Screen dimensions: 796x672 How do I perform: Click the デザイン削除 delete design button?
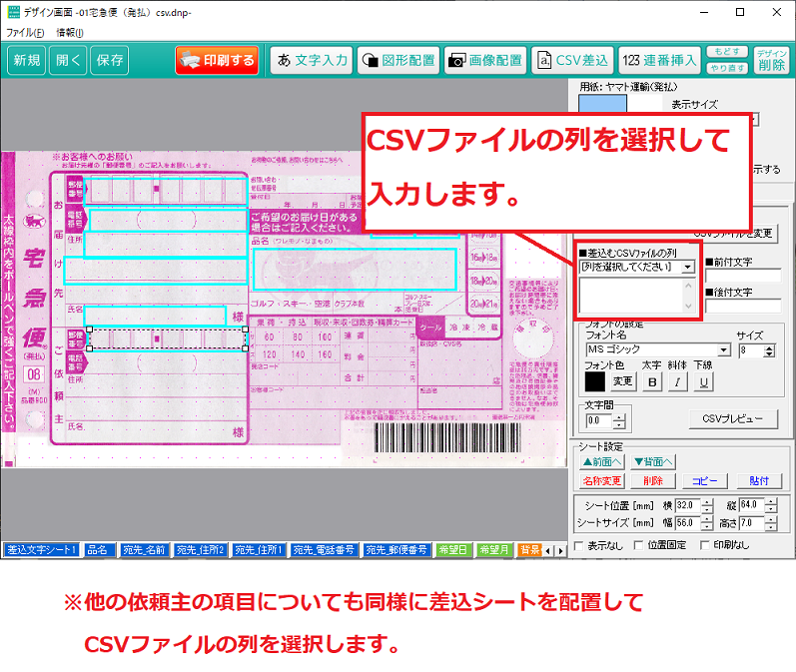pyautogui.click(x=772, y=60)
